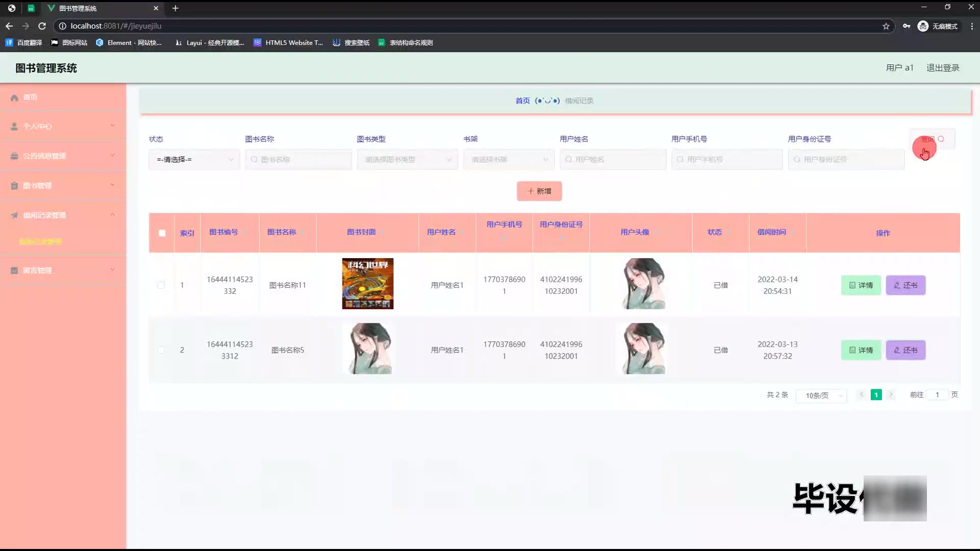Open the 科幻世界 book cover thumbnail

pos(367,284)
